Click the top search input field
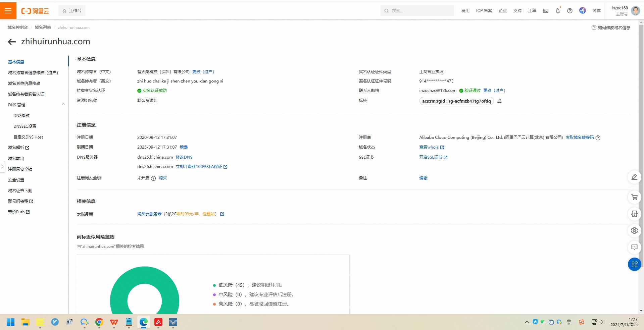The width and height of the screenshot is (644, 330). (x=420, y=11)
